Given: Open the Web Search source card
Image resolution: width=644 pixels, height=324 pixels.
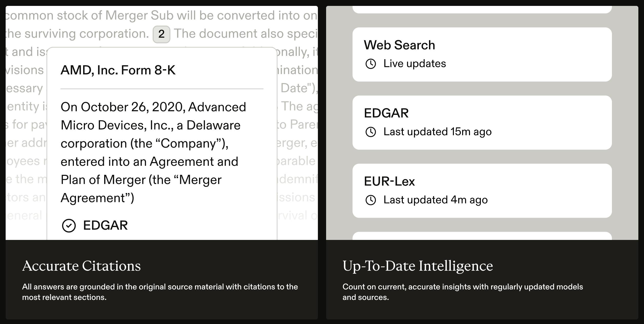Looking at the screenshot, I should click(x=482, y=54).
